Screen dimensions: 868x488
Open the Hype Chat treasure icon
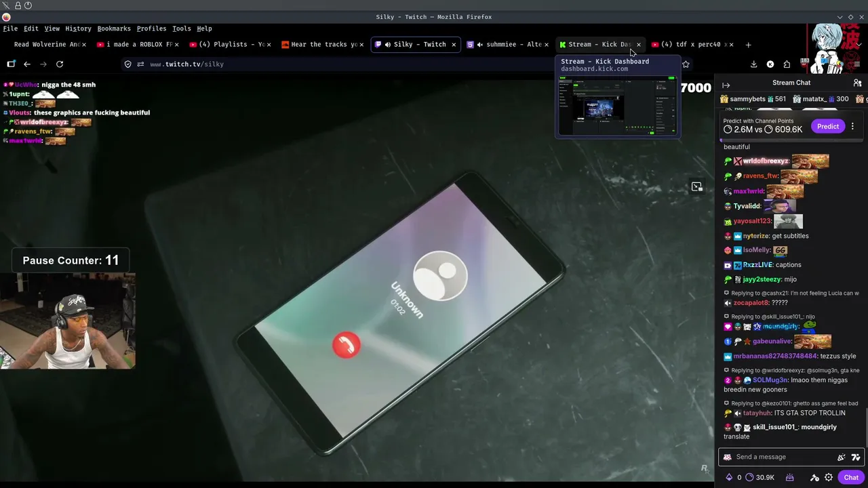pyautogui.click(x=790, y=477)
